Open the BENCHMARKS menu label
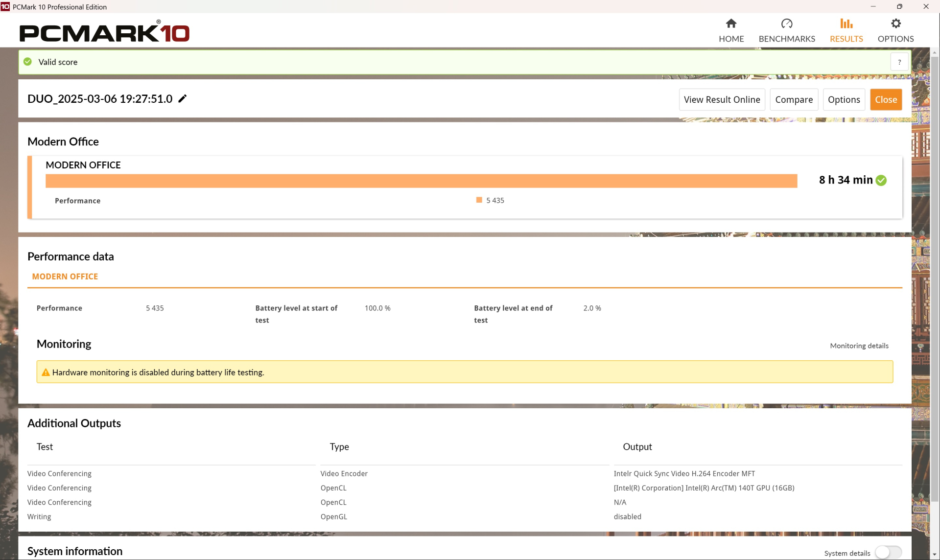Viewport: 940px width, 560px height. point(787,39)
